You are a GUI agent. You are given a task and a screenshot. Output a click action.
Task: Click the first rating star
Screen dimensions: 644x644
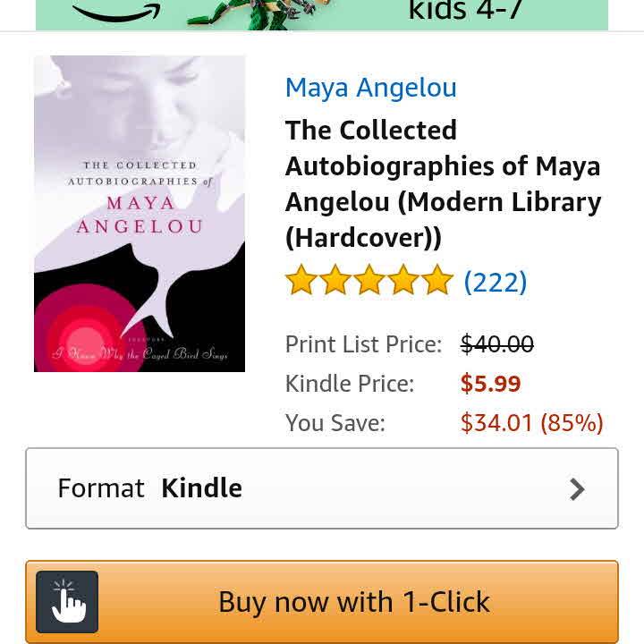(x=301, y=281)
